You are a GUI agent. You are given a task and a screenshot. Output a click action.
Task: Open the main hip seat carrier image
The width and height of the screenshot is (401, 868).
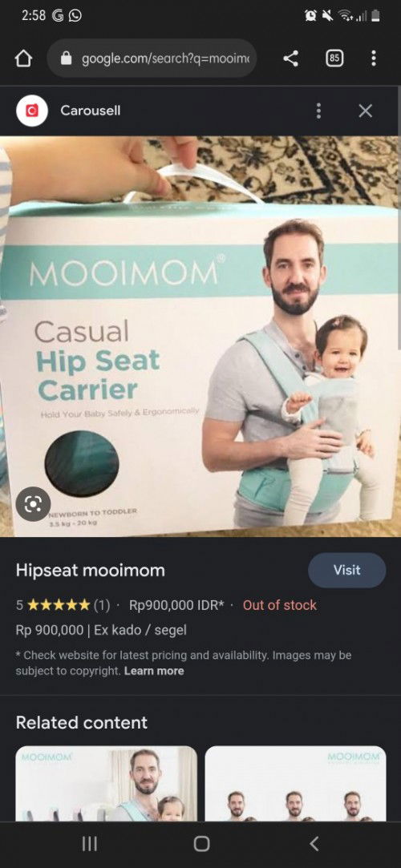click(x=200, y=337)
